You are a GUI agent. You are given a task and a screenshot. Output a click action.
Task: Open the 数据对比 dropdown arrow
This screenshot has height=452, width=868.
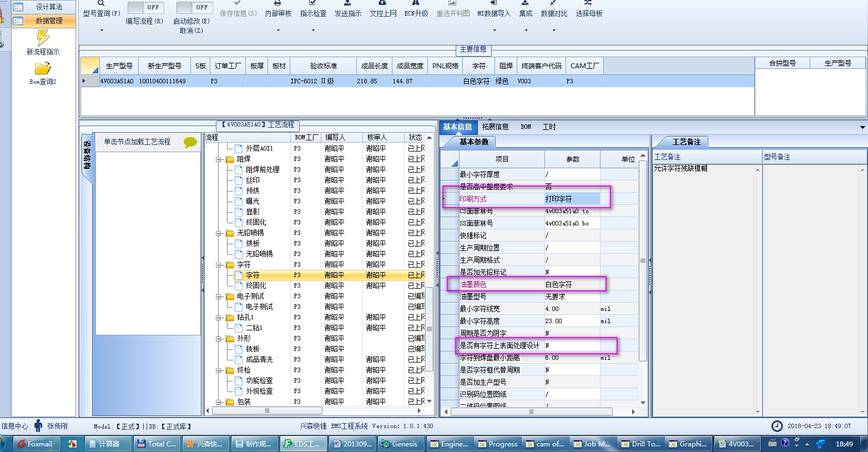pos(554,30)
